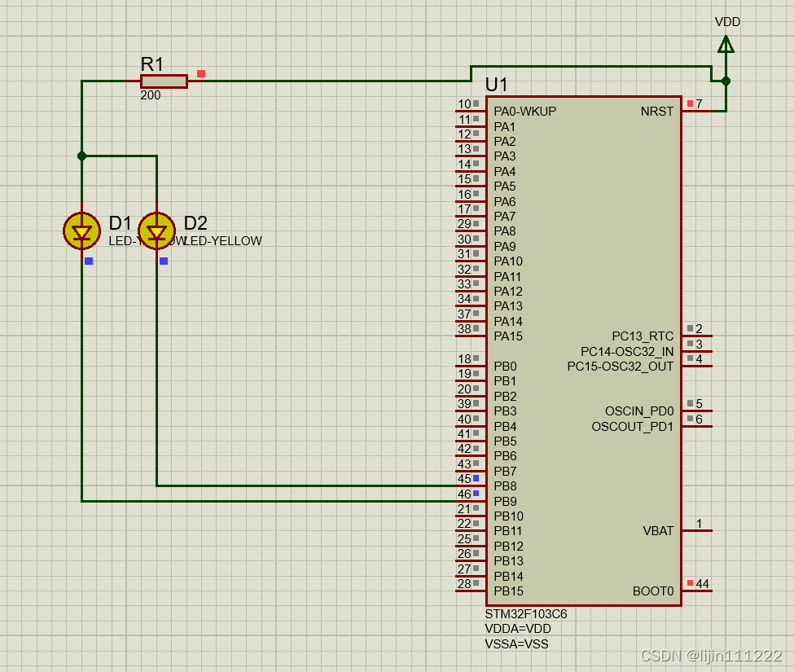Click pin number 45 at PB8

(x=464, y=479)
